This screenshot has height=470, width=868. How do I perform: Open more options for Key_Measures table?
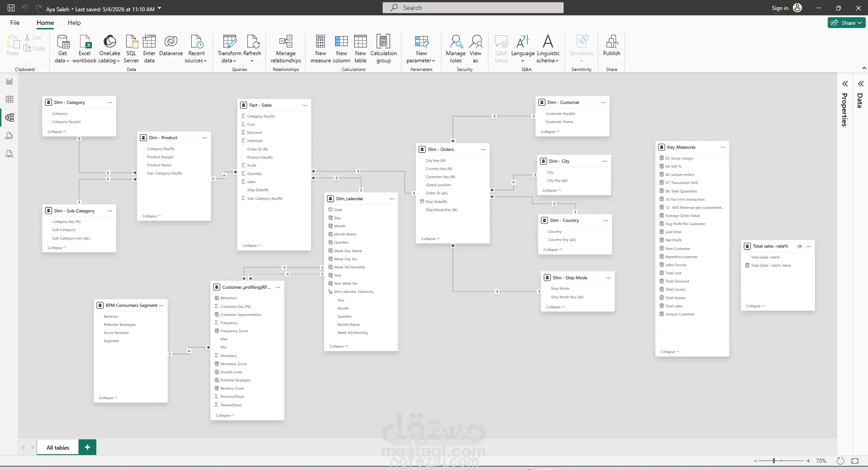723,147
